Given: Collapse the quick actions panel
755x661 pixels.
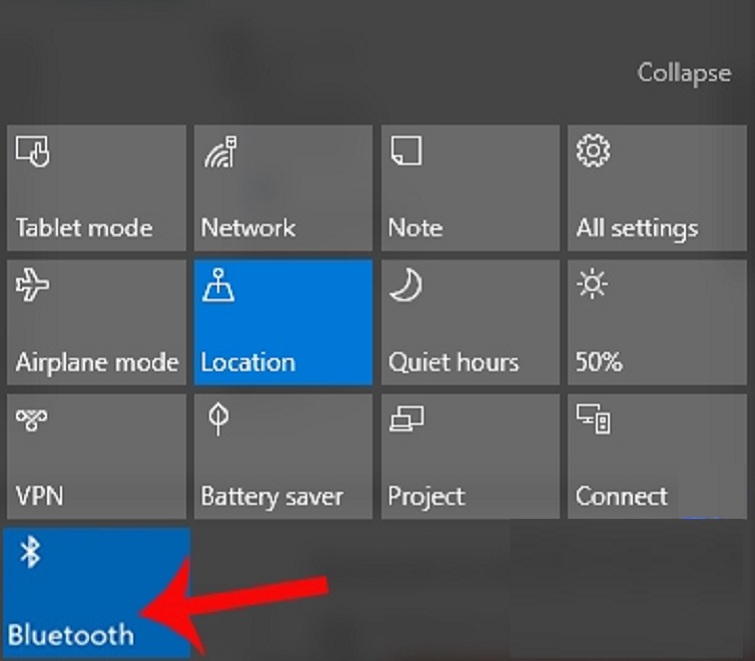Looking at the screenshot, I should point(684,74).
